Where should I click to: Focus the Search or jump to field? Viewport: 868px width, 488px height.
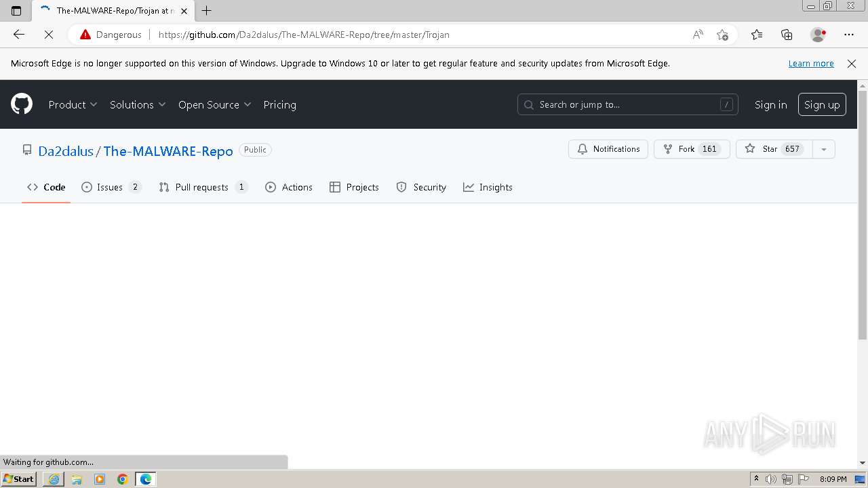pyautogui.click(x=628, y=104)
